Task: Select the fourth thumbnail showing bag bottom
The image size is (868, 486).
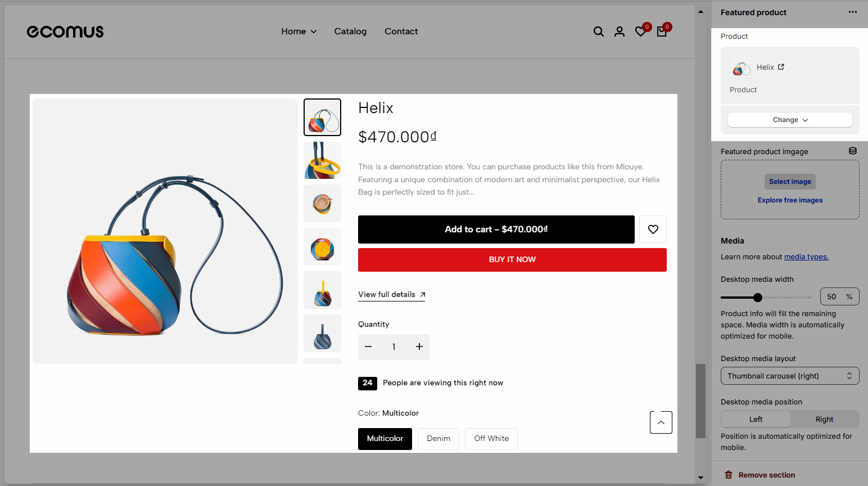Action: (322, 247)
